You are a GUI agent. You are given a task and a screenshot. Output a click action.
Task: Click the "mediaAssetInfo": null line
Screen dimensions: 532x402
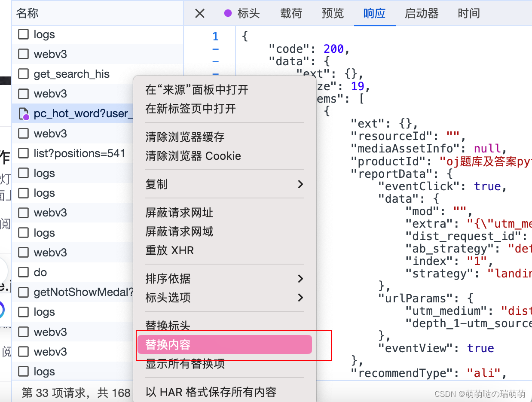[430, 149]
